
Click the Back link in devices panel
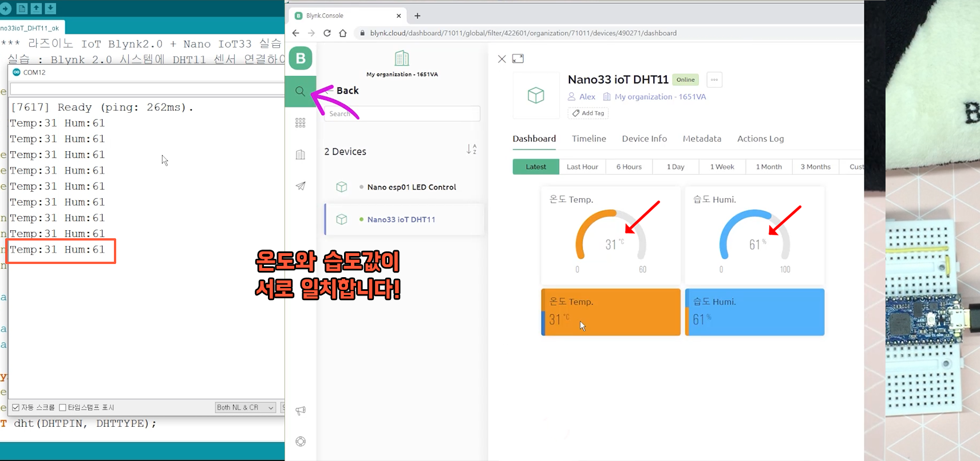pos(347,90)
